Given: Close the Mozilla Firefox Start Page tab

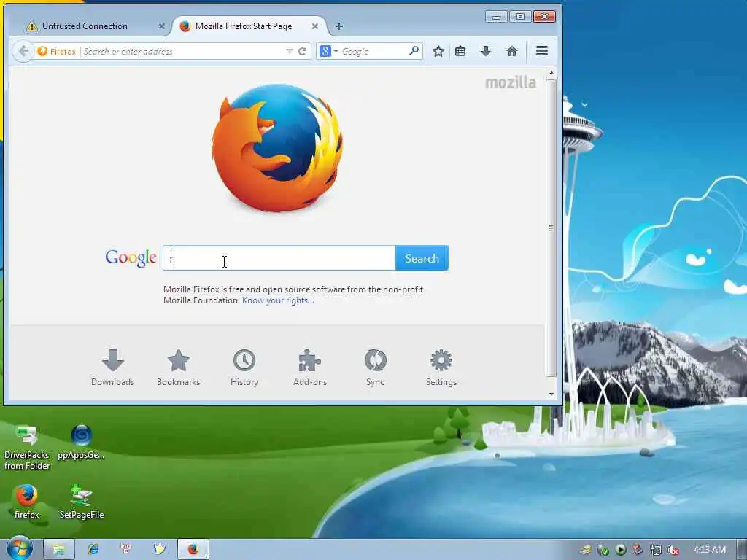Looking at the screenshot, I should [x=315, y=26].
